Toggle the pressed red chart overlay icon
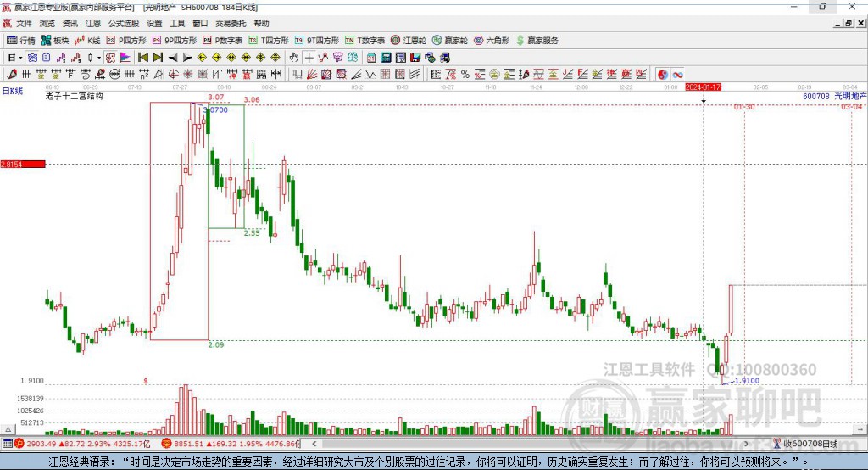The width and height of the screenshot is (868, 470). 110,58
